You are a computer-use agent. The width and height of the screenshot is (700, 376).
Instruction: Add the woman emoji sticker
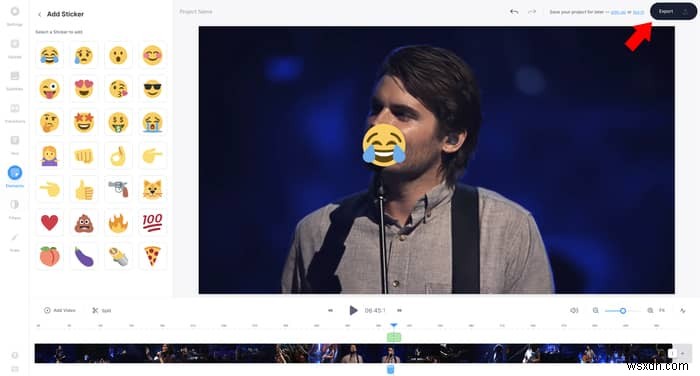click(x=49, y=156)
